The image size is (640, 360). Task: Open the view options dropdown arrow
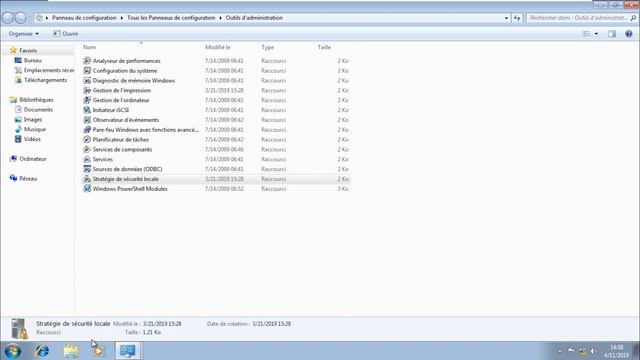596,34
